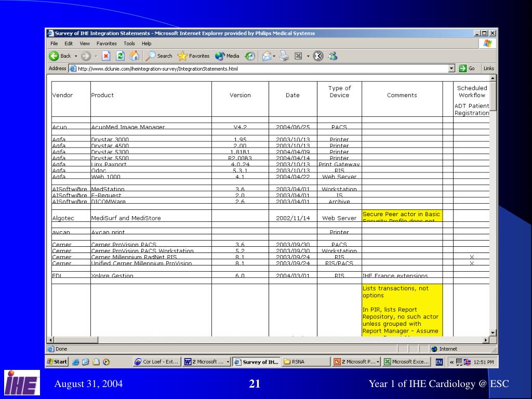Click the Internet zone globe in the status bar

[x=434, y=349]
